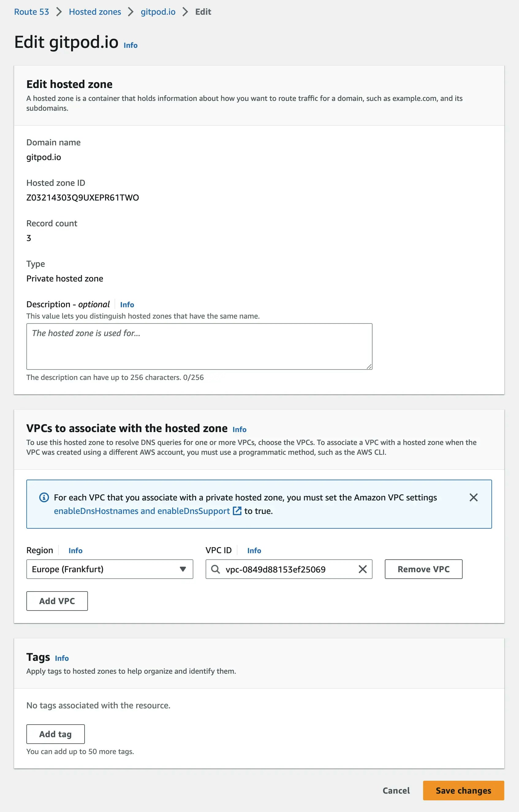Open the external link icon after enableDnsSupport
Image resolution: width=519 pixels, height=812 pixels.
pos(237,511)
